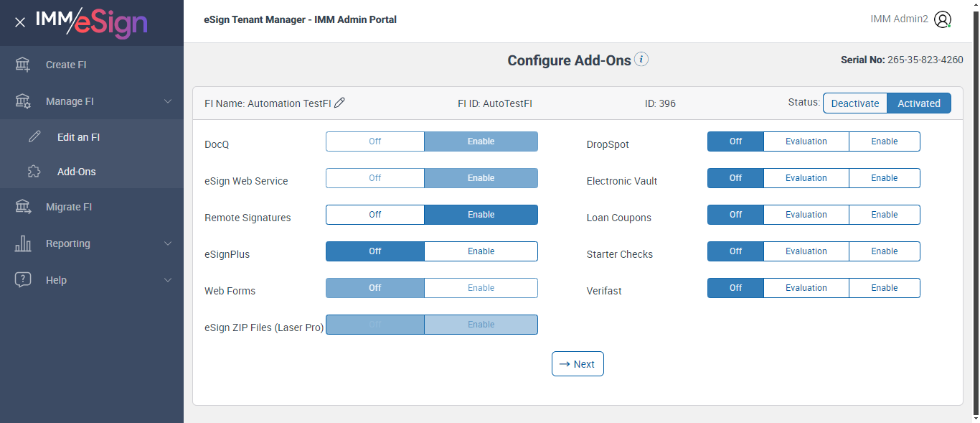Click the Next button

(578, 364)
